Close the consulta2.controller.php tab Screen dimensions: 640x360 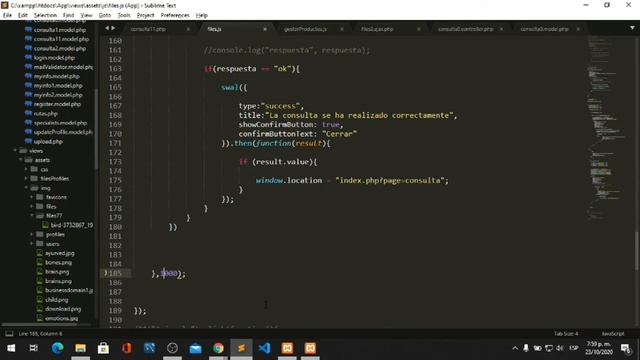tap(501, 29)
